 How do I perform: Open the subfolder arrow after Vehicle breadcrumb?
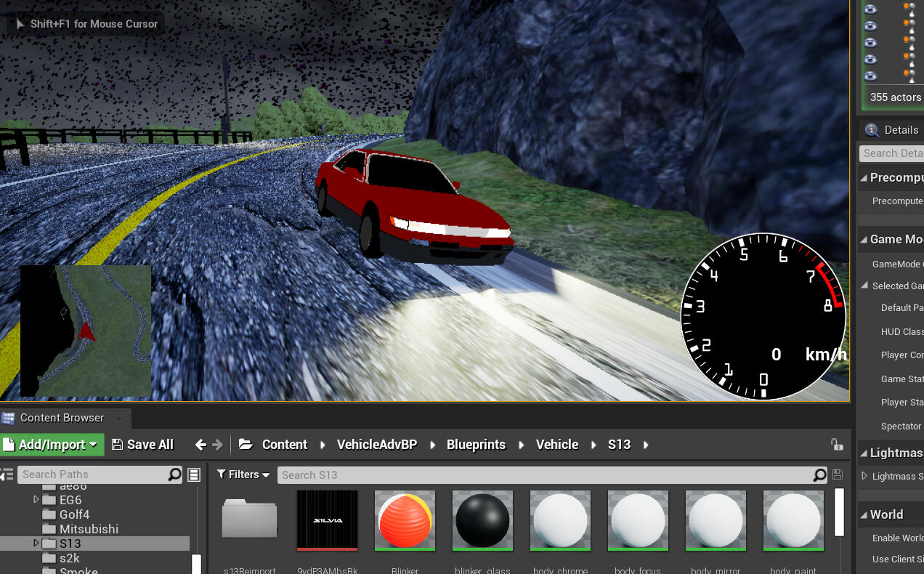(593, 445)
